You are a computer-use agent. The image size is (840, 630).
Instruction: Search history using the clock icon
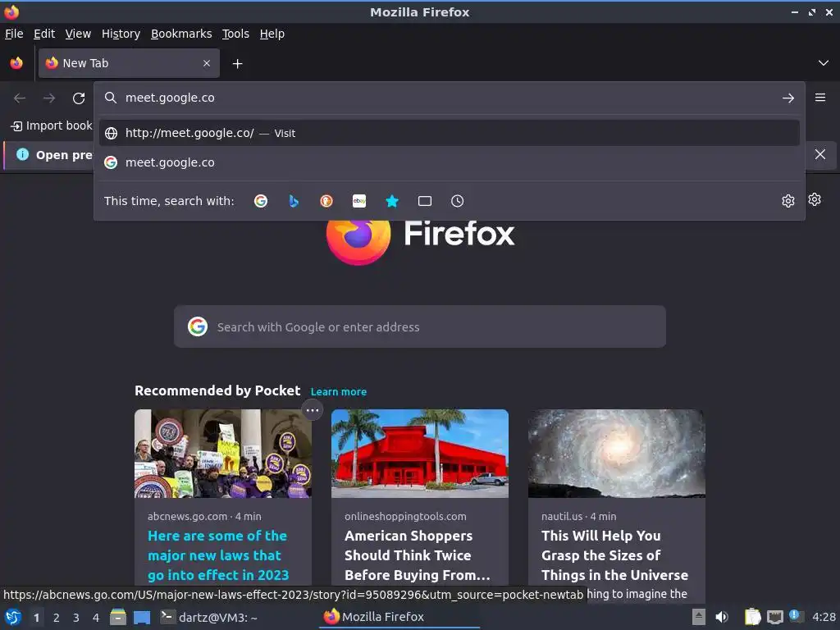457,201
